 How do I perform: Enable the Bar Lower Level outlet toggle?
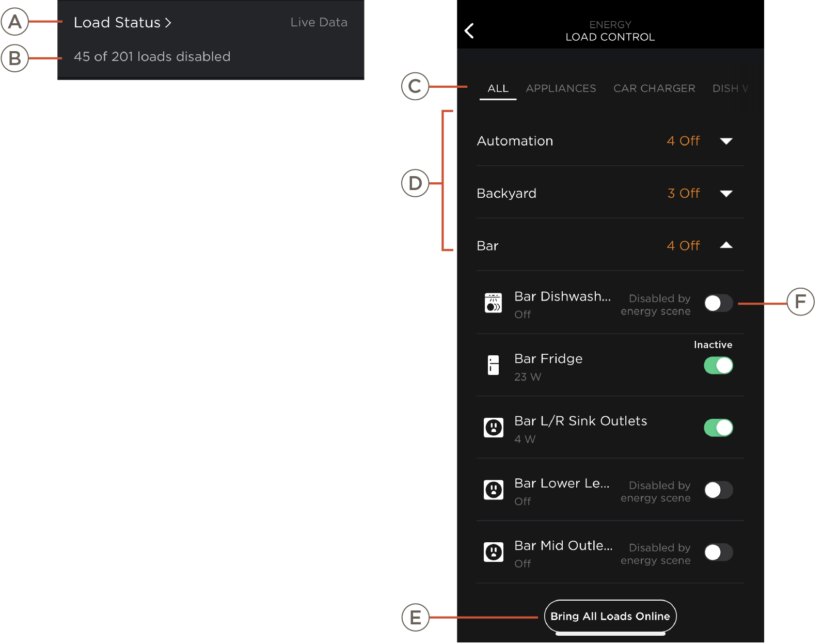[x=718, y=490]
